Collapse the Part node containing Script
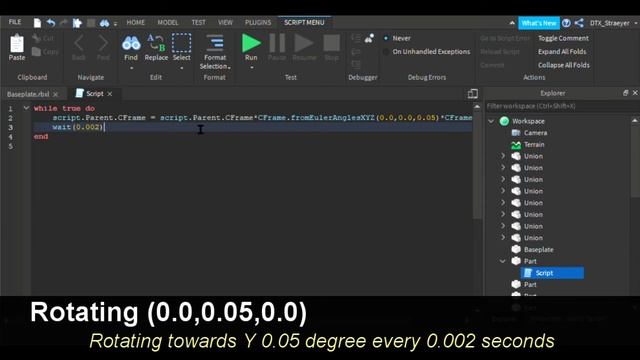This screenshot has height=360, width=640. (x=503, y=261)
